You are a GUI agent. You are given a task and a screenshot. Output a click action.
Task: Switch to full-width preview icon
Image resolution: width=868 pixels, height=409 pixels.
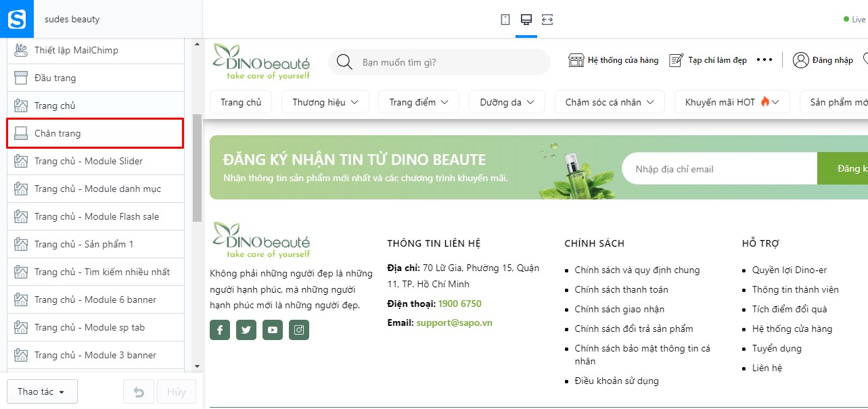point(547,20)
